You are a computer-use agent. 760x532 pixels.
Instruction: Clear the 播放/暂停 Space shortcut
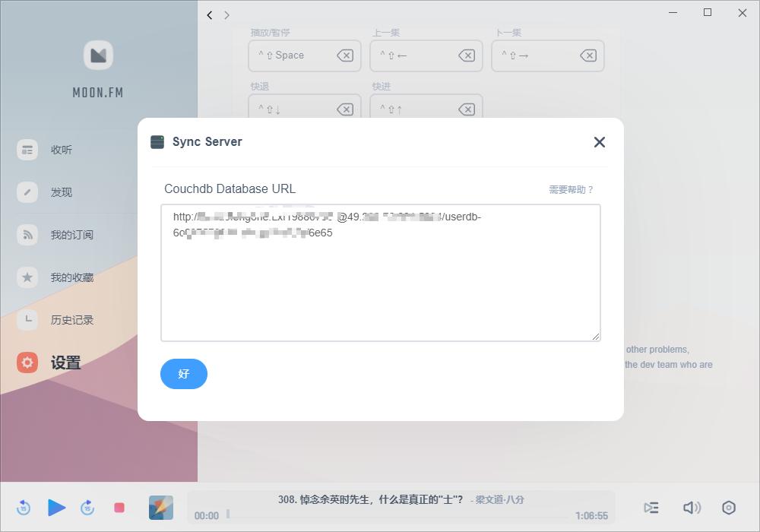click(345, 55)
